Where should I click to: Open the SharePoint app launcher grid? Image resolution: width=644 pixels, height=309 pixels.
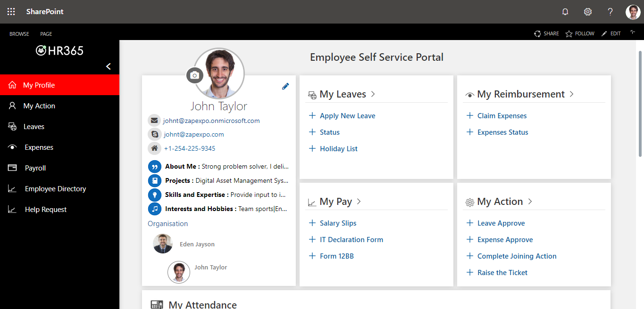[x=11, y=12]
